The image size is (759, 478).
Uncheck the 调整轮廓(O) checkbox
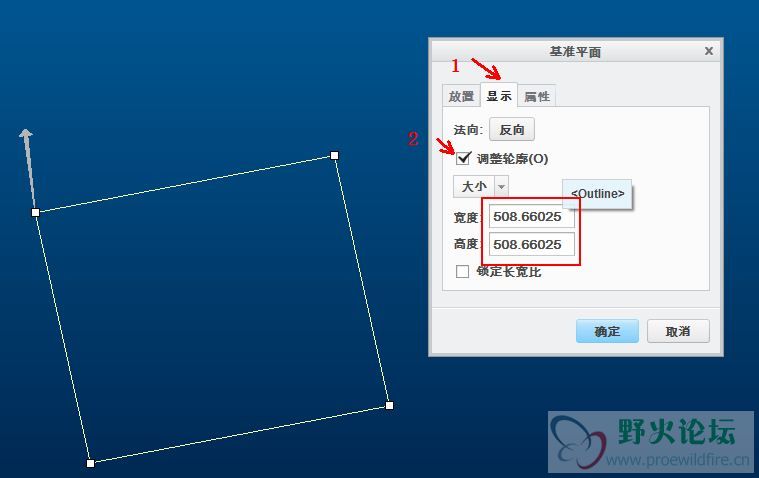(463, 158)
